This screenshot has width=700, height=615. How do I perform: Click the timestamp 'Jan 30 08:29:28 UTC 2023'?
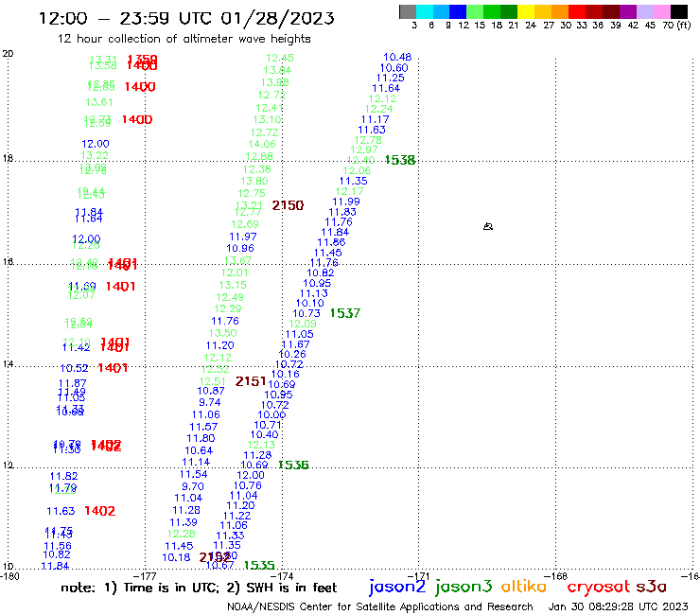619,606
